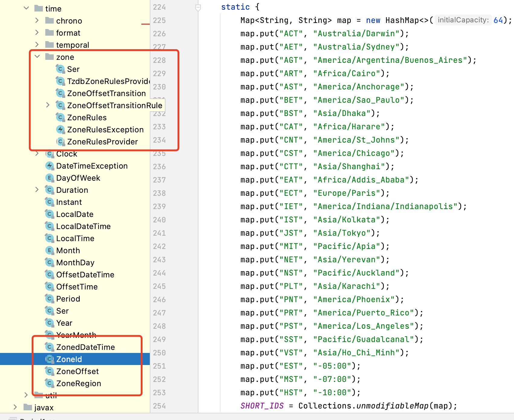Click the DayOfWeek enum icon

pos(50,178)
